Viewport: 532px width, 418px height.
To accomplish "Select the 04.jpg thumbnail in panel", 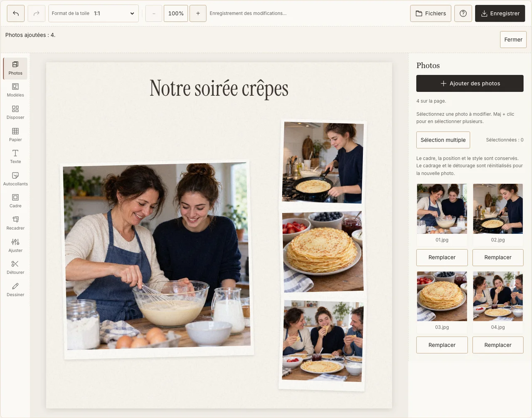I will (x=498, y=296).
